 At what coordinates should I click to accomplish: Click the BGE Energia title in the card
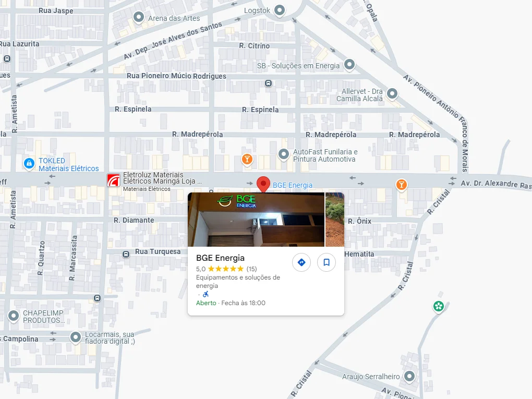(220, 258)
